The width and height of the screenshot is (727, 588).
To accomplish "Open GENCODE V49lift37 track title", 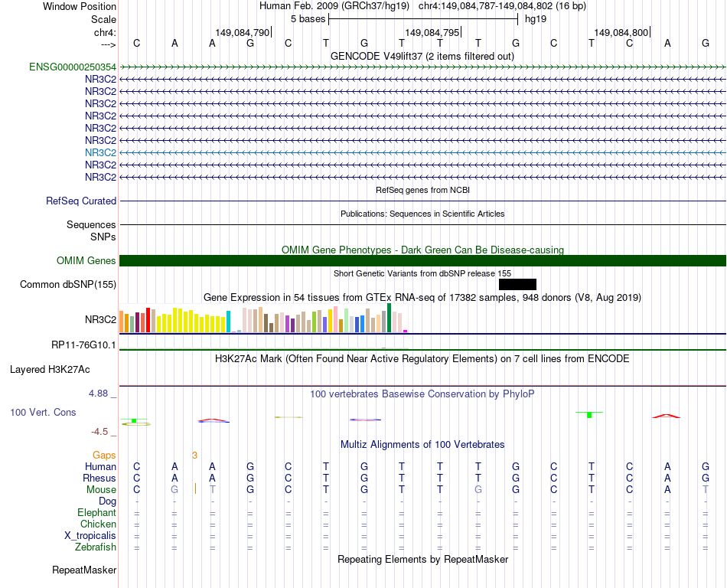I will point(422,57).
